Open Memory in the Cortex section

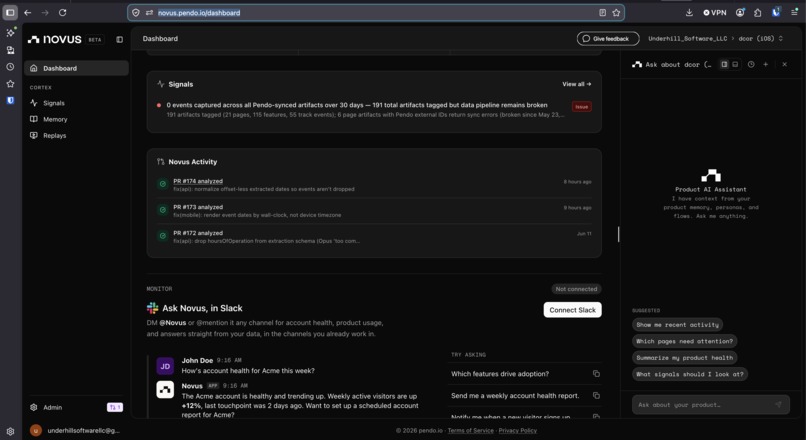point(76,119)
